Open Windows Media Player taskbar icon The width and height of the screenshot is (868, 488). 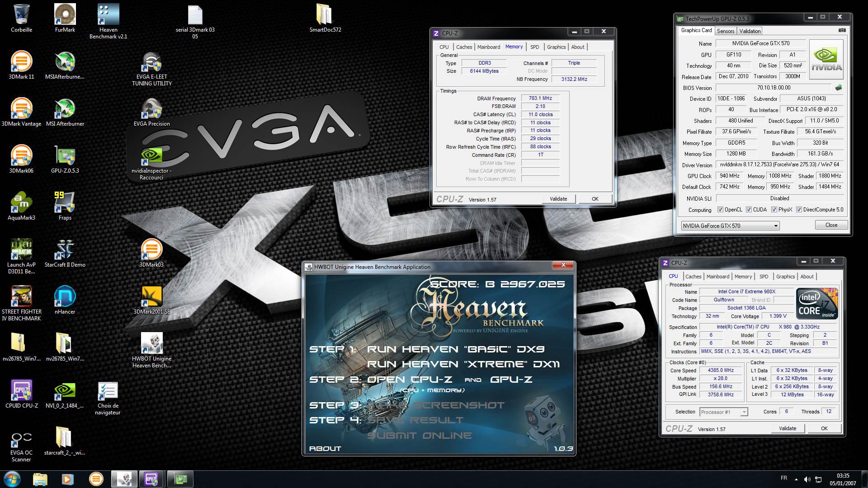[67, 479]
